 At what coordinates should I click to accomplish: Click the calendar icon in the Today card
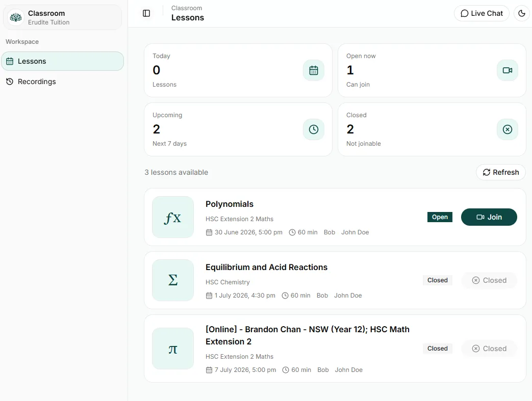click(314, 70)
